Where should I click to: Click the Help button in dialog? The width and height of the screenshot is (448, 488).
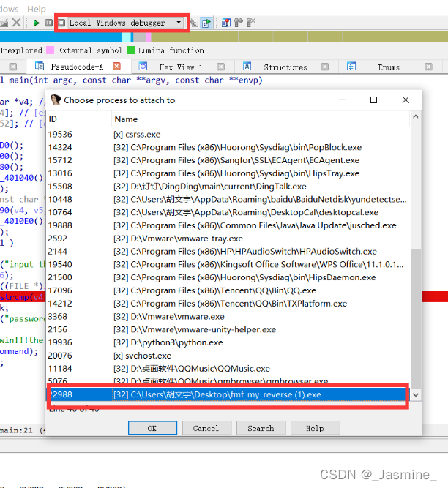pos(315,428)
